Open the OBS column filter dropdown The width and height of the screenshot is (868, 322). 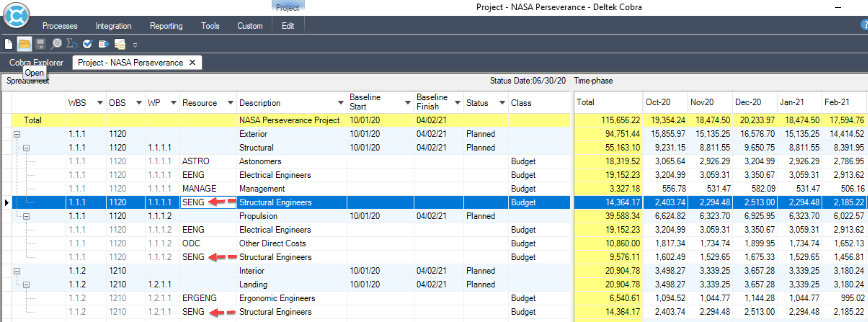point(138,103)
